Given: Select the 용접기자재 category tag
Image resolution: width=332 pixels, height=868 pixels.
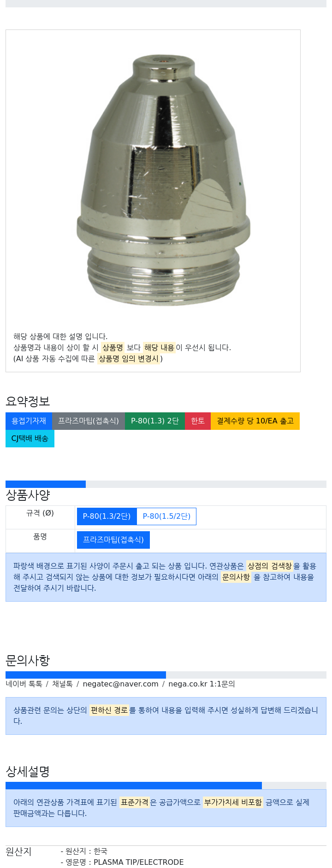Looking at the screenshot, I should pos(29,421).
